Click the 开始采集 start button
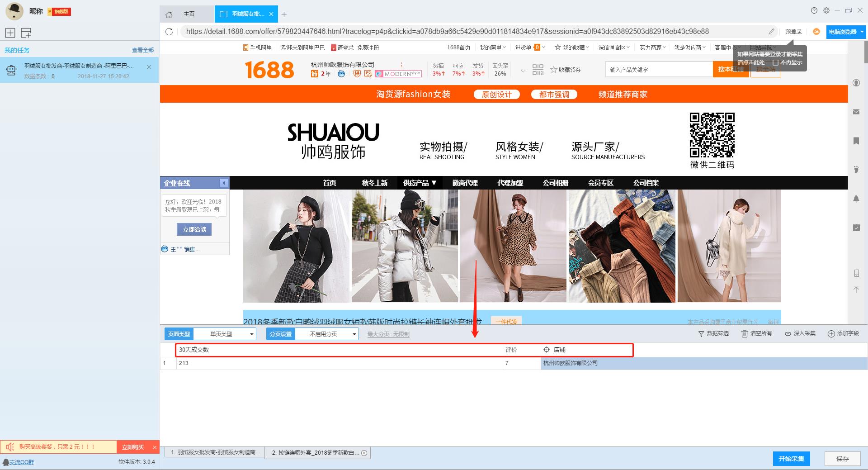Screen dimensions: 868x470 [x=791, y=459]
